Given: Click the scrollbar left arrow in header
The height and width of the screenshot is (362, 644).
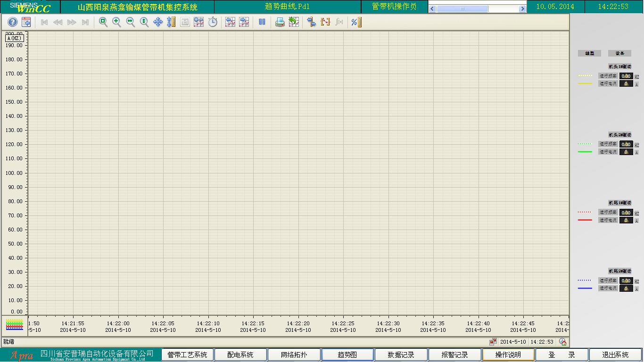Looking at the screenshot, I should tap(432, 9).
